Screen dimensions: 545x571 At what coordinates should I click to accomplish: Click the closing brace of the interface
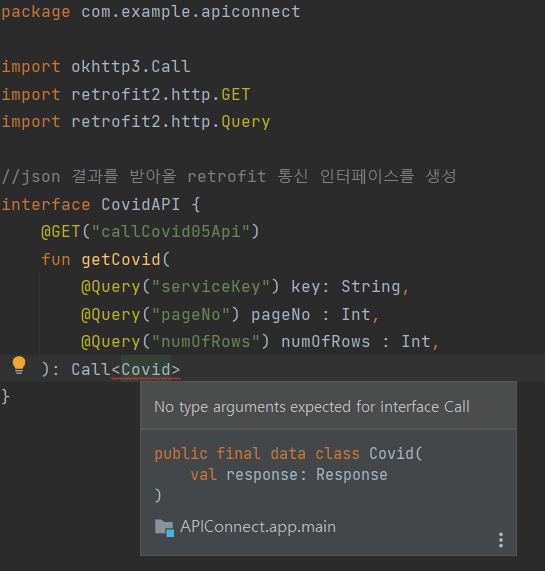point(5,396)
